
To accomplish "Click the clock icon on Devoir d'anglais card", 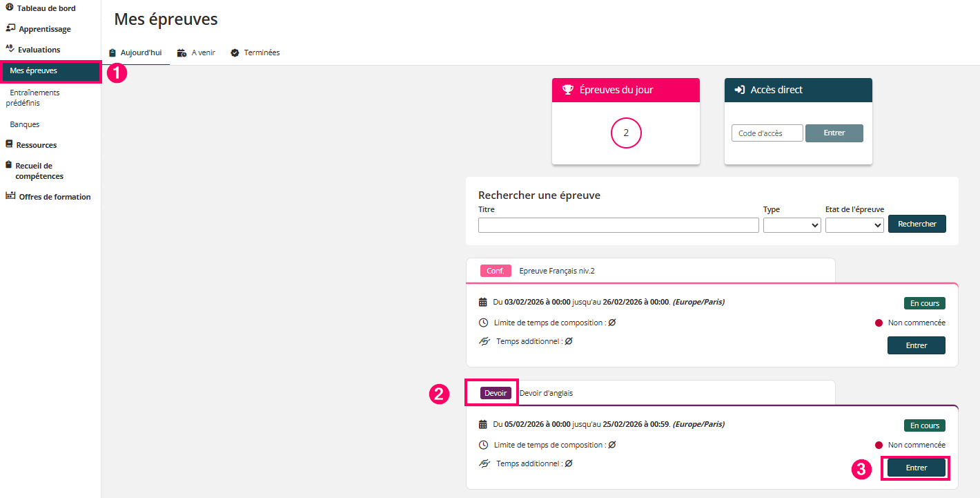I will [483, 445].
